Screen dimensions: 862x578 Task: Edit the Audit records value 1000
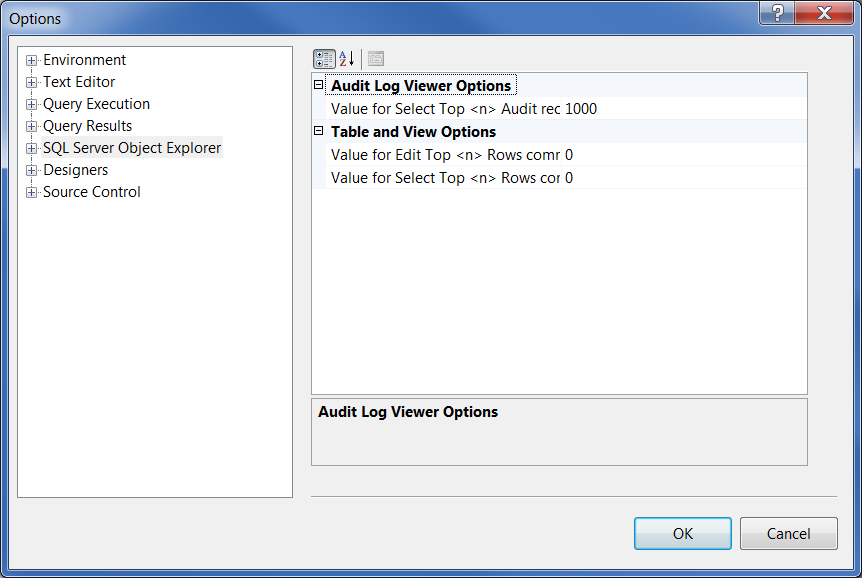684,109
